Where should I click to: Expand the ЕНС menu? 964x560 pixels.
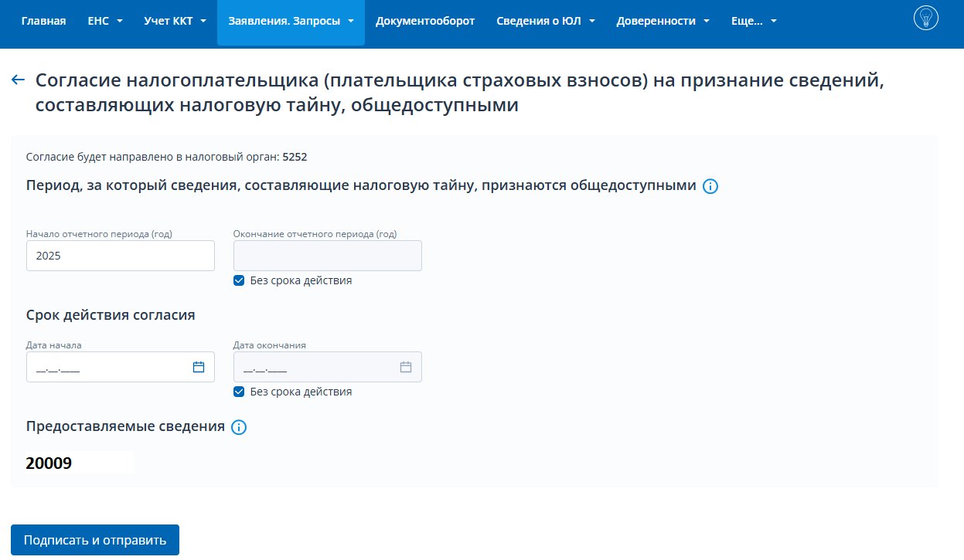click(x=105, y=22)
